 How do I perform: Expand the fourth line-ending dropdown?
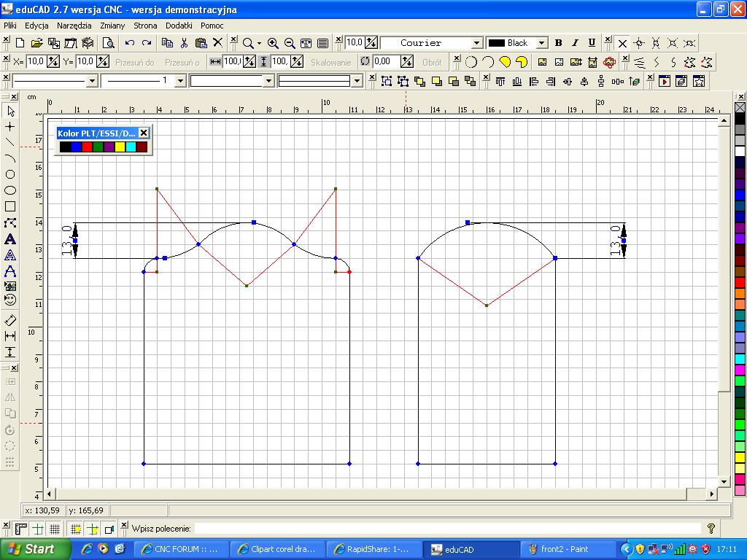coord(357,82)
